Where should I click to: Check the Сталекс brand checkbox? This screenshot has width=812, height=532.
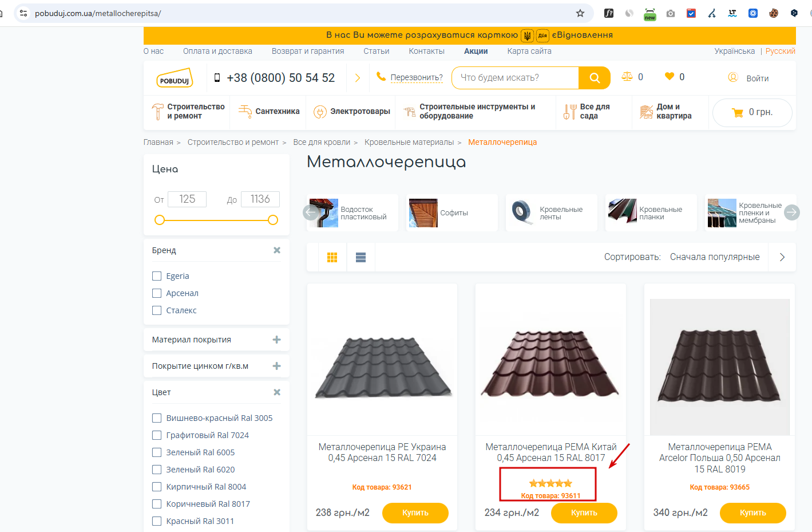(x=157, y=310)
